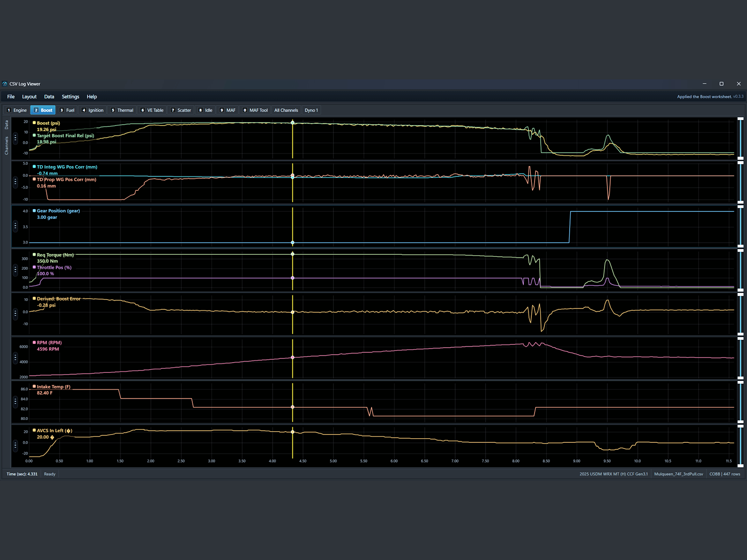
Task: Click the Time (sec): 4.331 status entry
Action: pos(22,474)
